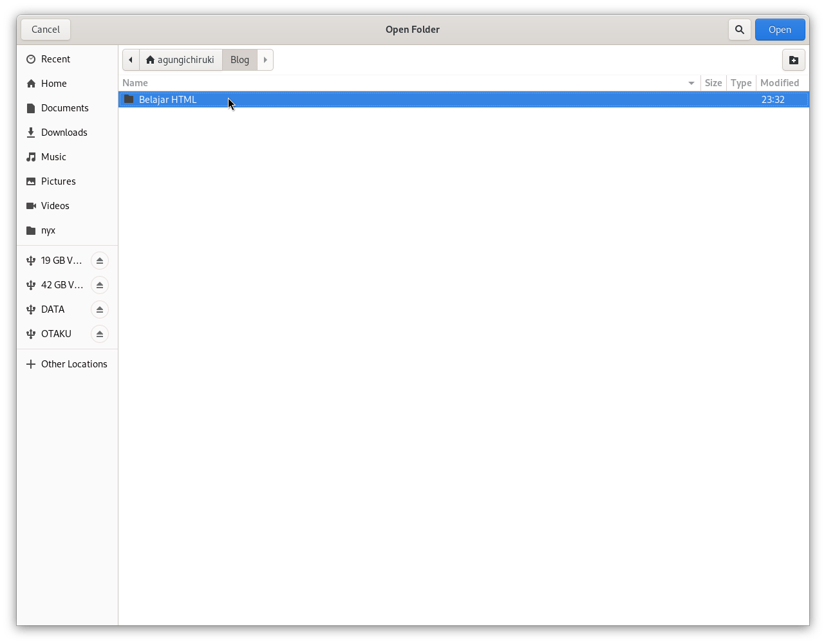Select the Belajar HTML folder name
This screenshot has width=826, height=644.
[168, 100]
